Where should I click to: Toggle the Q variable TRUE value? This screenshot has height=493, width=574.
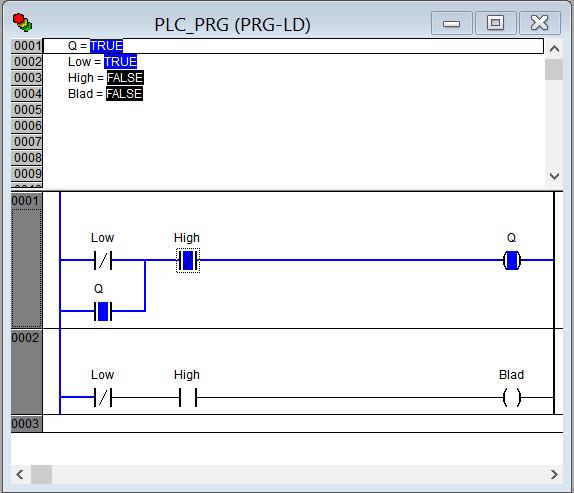point(106,46)
